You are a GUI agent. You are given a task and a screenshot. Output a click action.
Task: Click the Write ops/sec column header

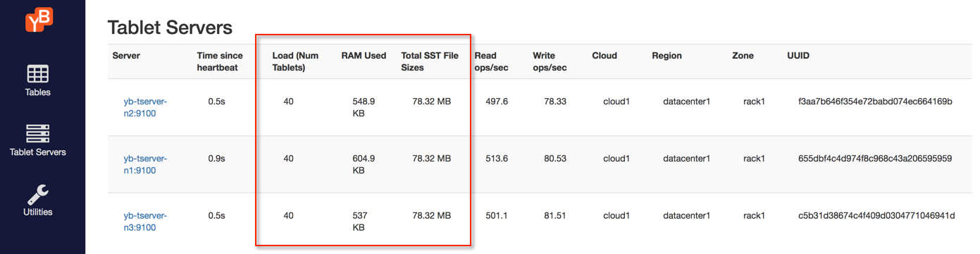click(x=550, y=62)
